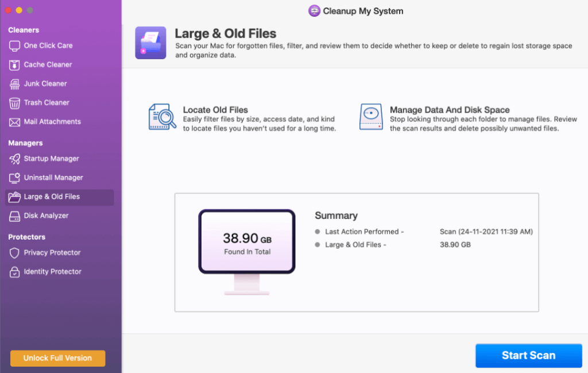Select Uninstall Manager label
Image resolution: width=588 pixels, height=373 pixels.
[53, 178]
